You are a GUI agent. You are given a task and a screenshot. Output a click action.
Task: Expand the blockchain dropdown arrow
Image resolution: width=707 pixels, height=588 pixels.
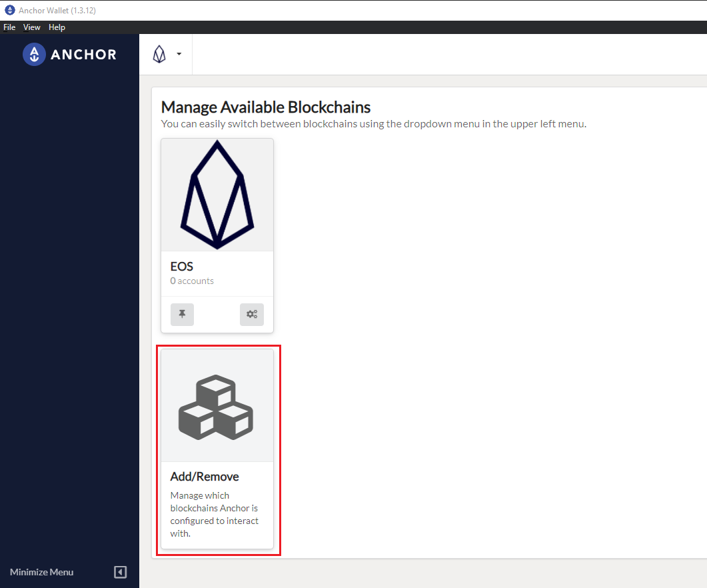pyautogui.click(x=179, y=54)
